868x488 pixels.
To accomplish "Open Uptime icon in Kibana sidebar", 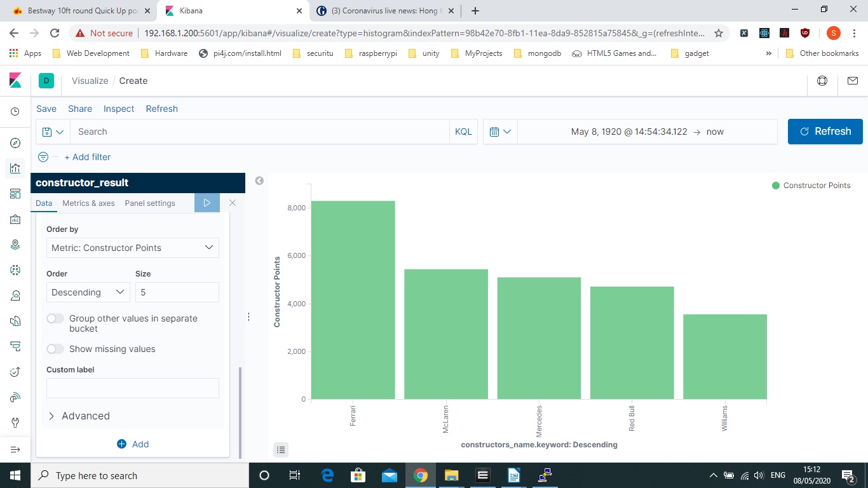I will (15, 372).
